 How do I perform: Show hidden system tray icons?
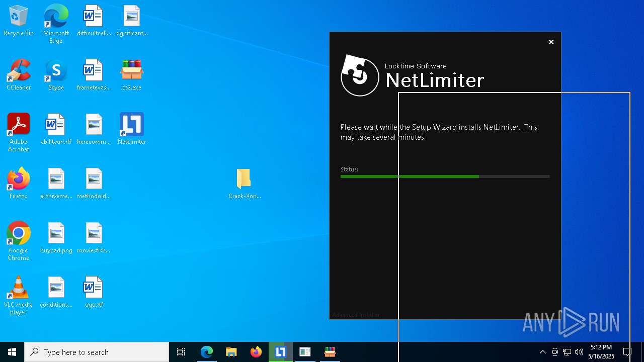542,352
